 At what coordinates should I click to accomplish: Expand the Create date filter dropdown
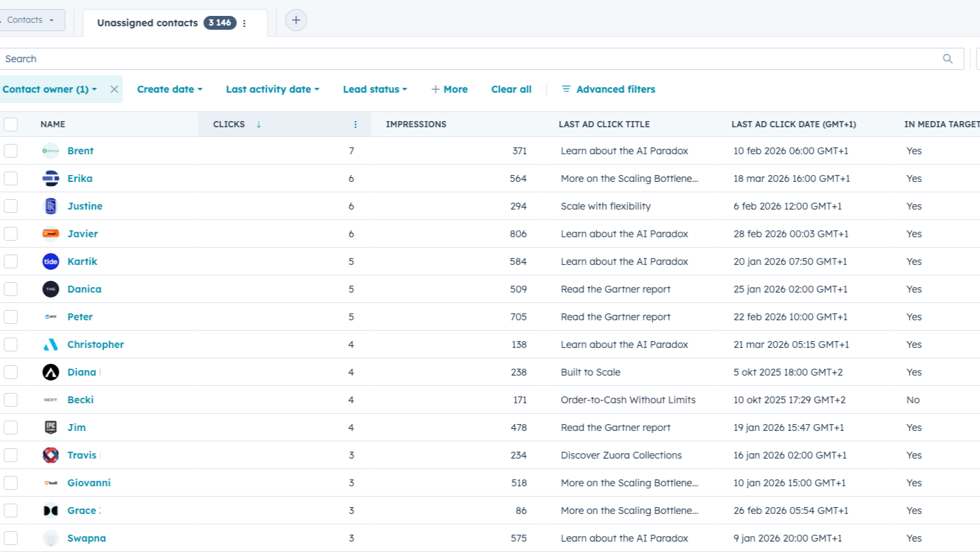pos(169,89)
